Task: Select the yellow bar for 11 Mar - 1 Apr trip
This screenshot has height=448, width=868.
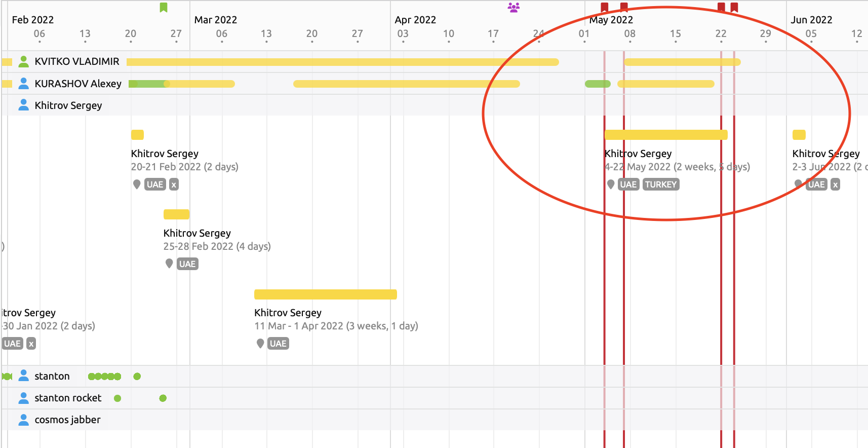Action: [326, 294]
